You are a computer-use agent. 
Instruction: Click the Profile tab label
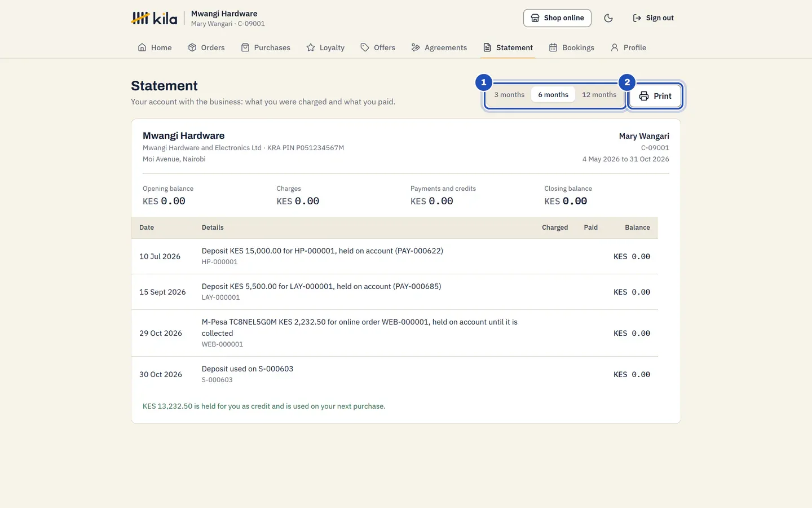click(x=635, y=47)
